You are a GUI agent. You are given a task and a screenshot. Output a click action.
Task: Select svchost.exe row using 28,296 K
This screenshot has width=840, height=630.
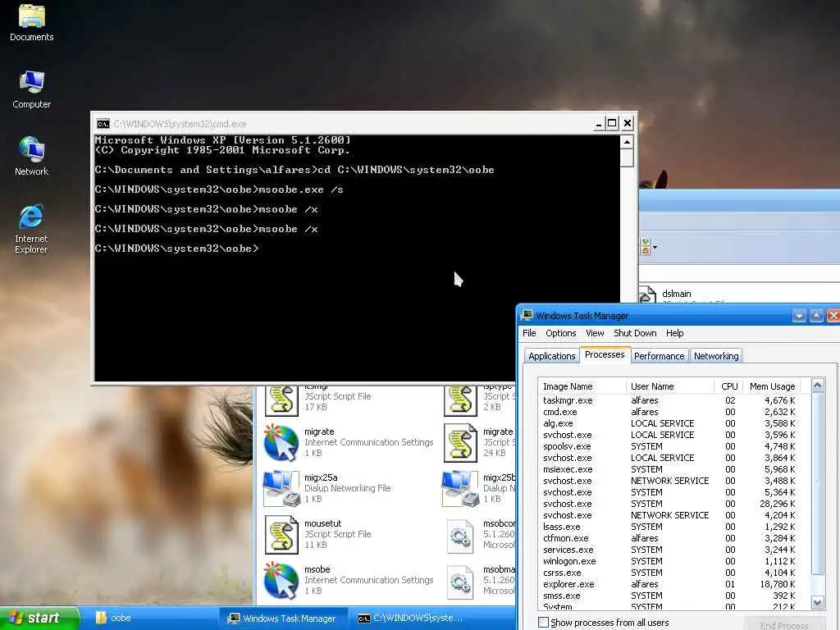click(x=669, y=504)
